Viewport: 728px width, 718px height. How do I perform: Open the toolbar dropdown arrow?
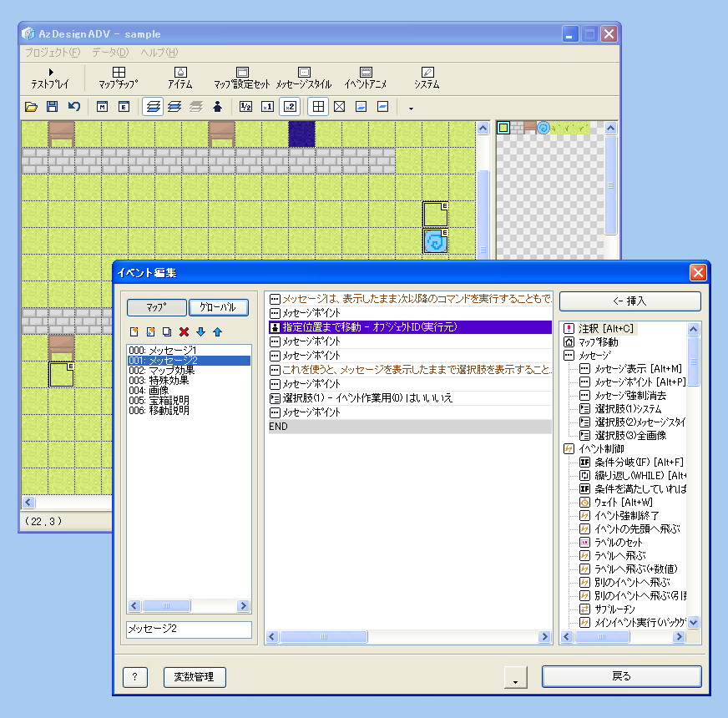pyautogui.click(x=411, y=108)
